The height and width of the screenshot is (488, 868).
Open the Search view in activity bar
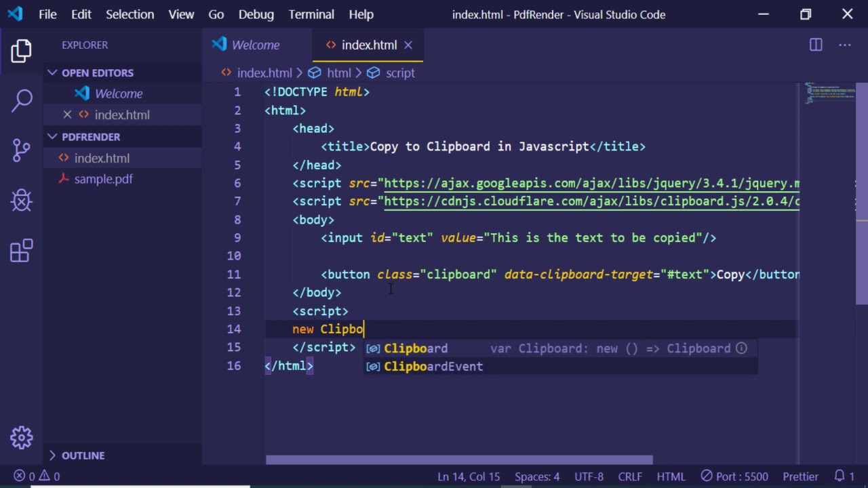22,100
